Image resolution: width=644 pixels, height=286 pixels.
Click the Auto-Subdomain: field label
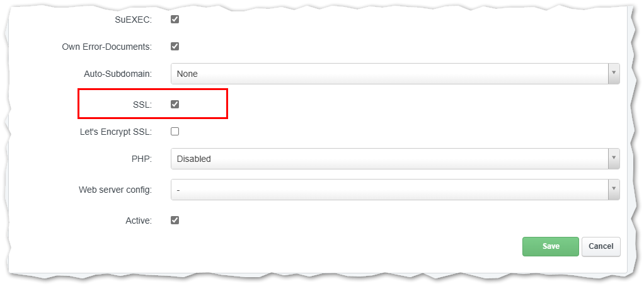tap(118, 74)
